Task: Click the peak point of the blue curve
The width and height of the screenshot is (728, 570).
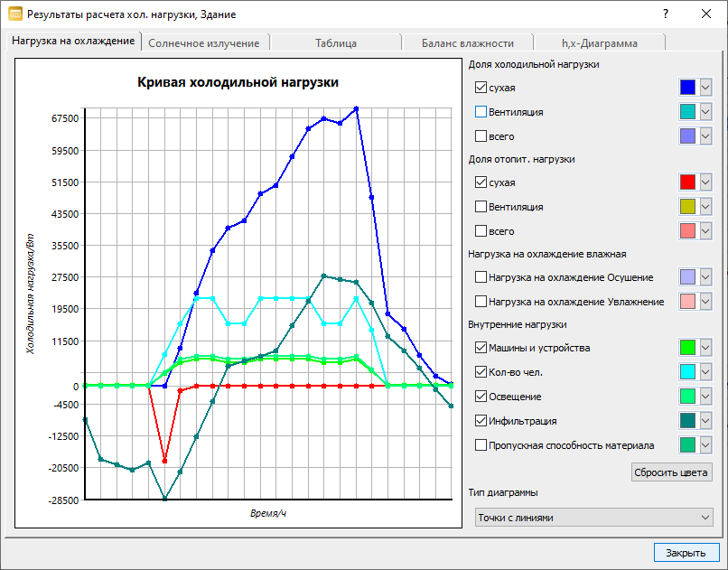Action: (356, 108)
